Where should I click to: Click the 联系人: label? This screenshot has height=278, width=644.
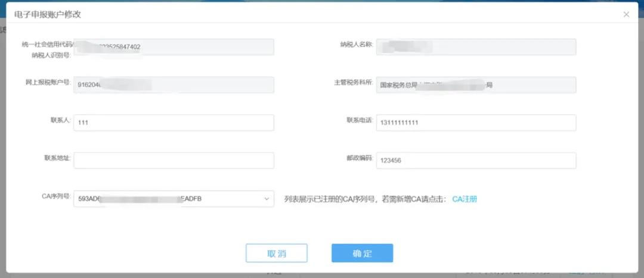61,120
